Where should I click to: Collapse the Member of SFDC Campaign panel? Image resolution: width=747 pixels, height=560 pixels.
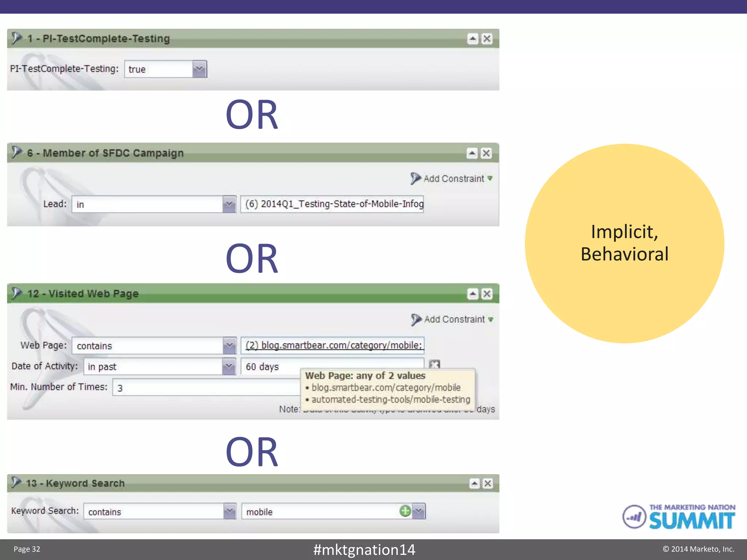coord(472,153)
